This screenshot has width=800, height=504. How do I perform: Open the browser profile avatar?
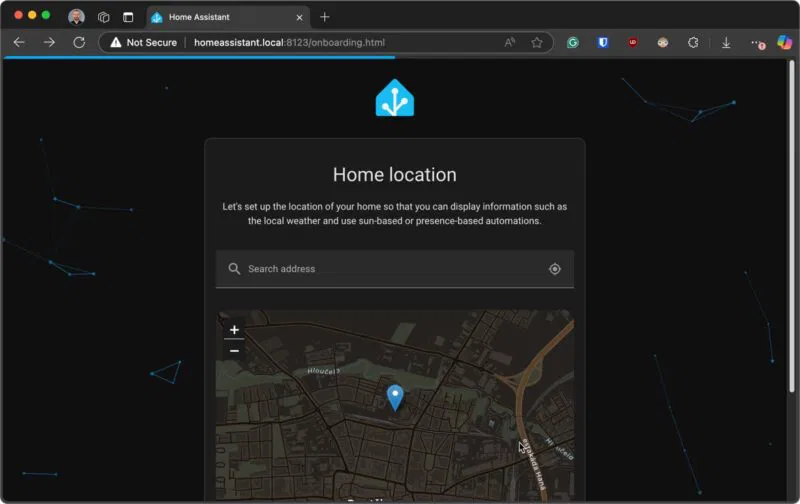(77, 17)
